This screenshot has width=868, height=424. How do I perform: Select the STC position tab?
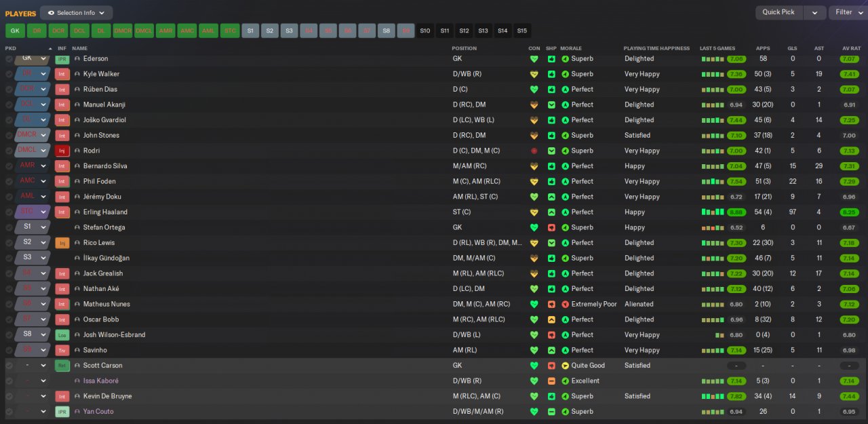point(230,31)
